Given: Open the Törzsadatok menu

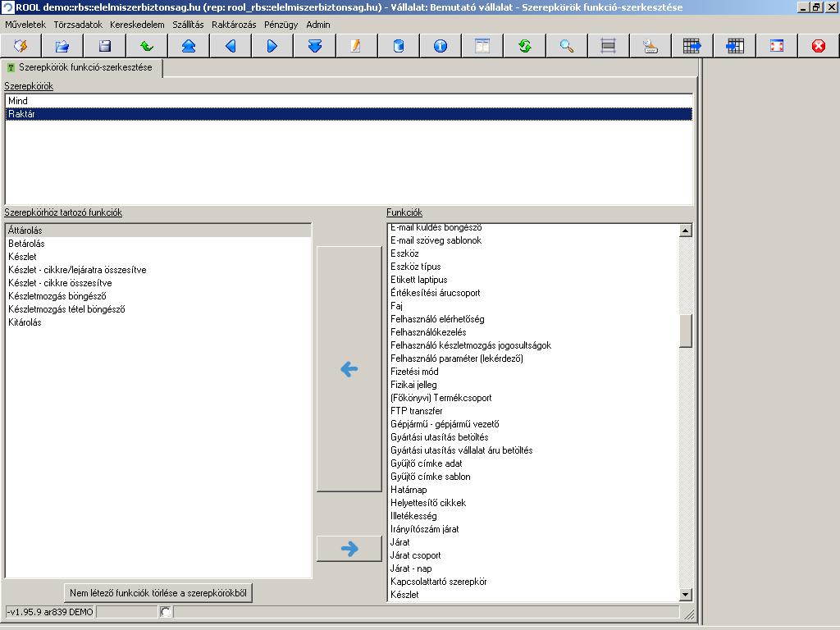Looking at the screenshot, I should coord(78,25).
